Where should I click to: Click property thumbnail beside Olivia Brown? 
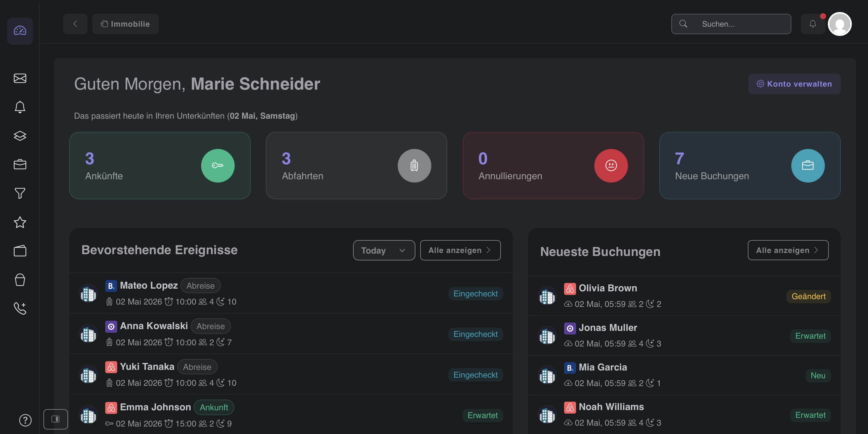click(x=547, y=296)
